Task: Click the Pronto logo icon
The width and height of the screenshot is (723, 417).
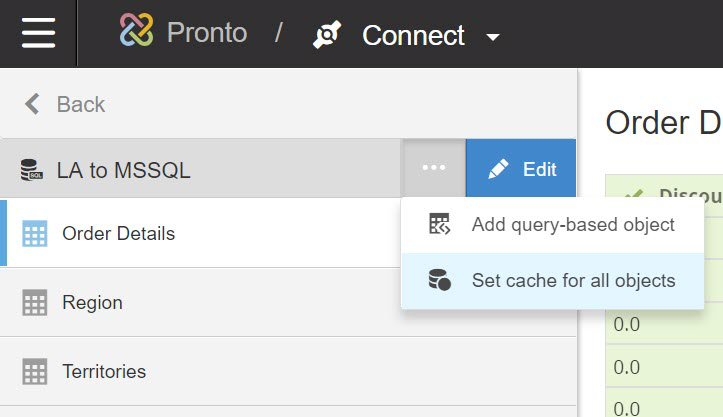Action: 136,33
